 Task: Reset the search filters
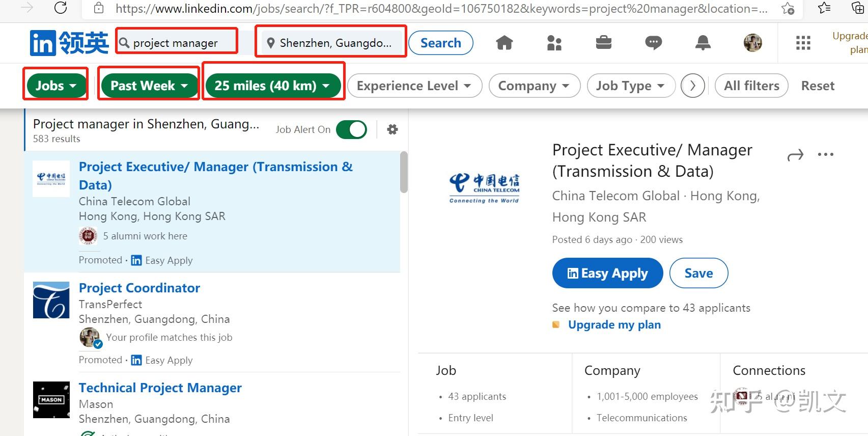point(818,86)
